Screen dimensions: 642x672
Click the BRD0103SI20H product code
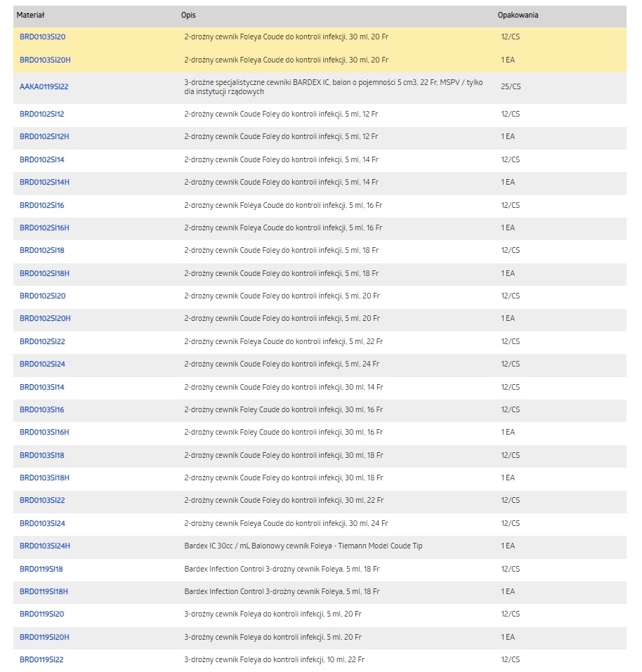(45, 60)
